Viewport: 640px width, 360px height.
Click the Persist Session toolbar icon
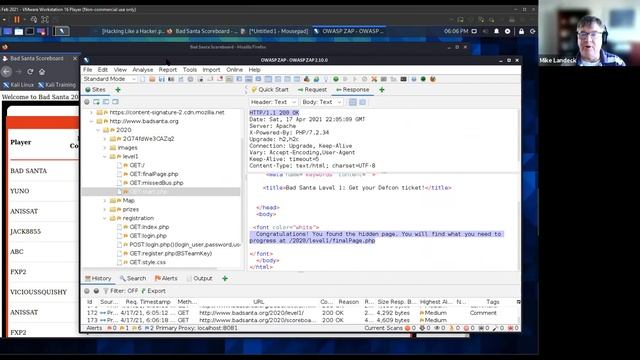coord(162,79)
